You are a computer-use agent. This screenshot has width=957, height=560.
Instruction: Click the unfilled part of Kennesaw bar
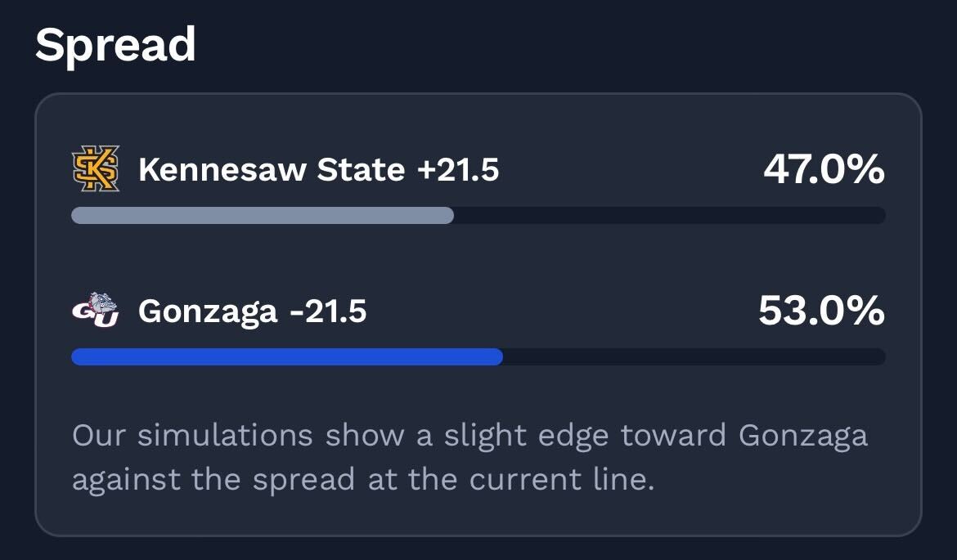pyautogui.click(x=669, y=216)
